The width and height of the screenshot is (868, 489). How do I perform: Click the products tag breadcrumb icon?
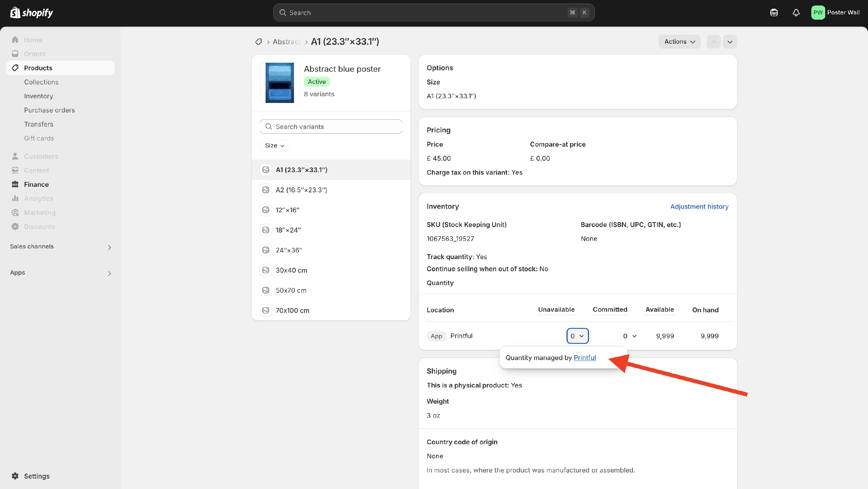(x=258, y=42)
